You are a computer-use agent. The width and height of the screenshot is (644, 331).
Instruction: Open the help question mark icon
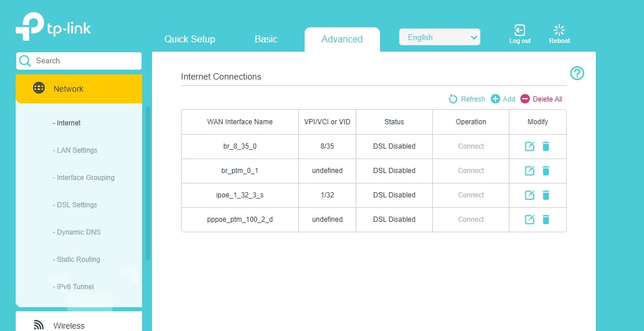coord(577,73)
